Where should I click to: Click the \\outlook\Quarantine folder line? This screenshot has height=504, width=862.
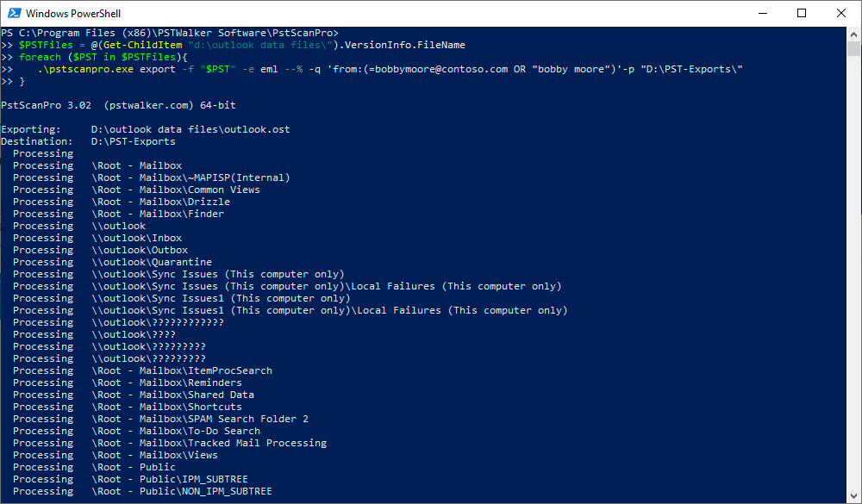click(x=152, y=262)
